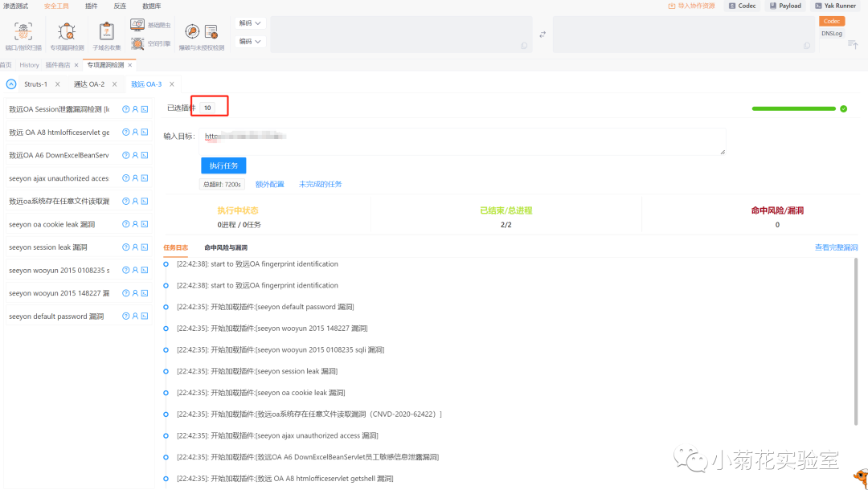Open the 反连 menu
This screenshot has height=498, width=868.
[120, 6]
